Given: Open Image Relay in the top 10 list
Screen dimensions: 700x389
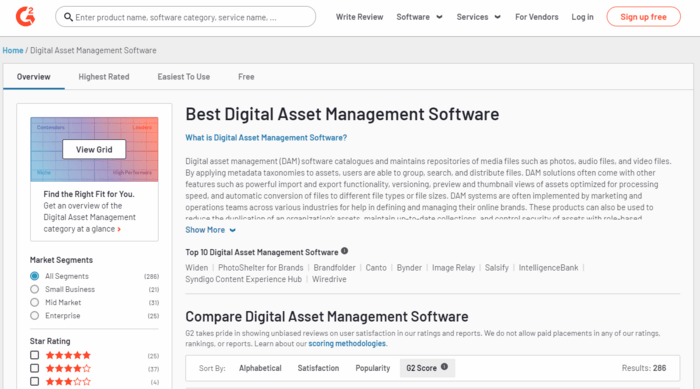Looking at the screenshot, I should (x=453, y=268).
